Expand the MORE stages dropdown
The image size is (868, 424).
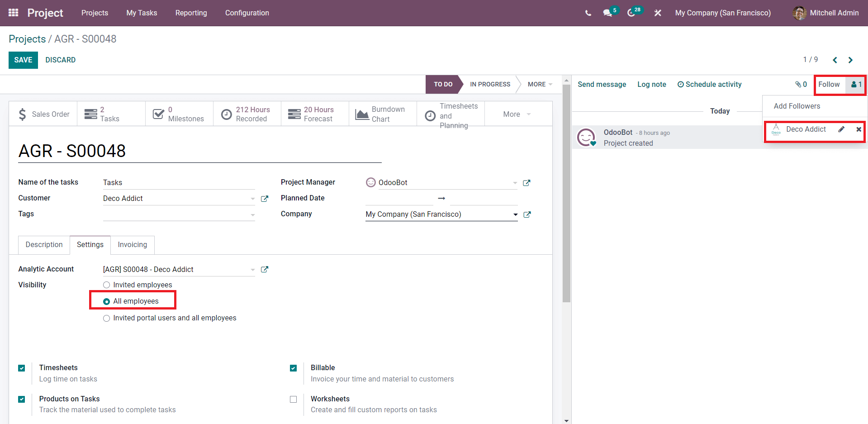540,85
